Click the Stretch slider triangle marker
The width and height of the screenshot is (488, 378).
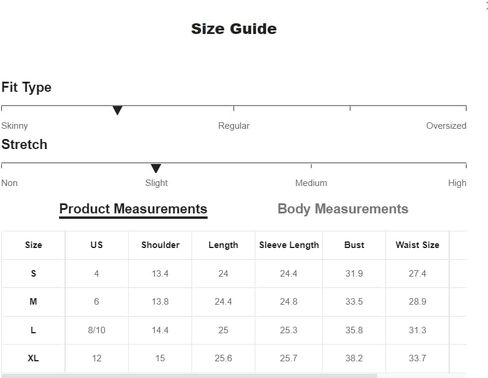coord(156,168)
